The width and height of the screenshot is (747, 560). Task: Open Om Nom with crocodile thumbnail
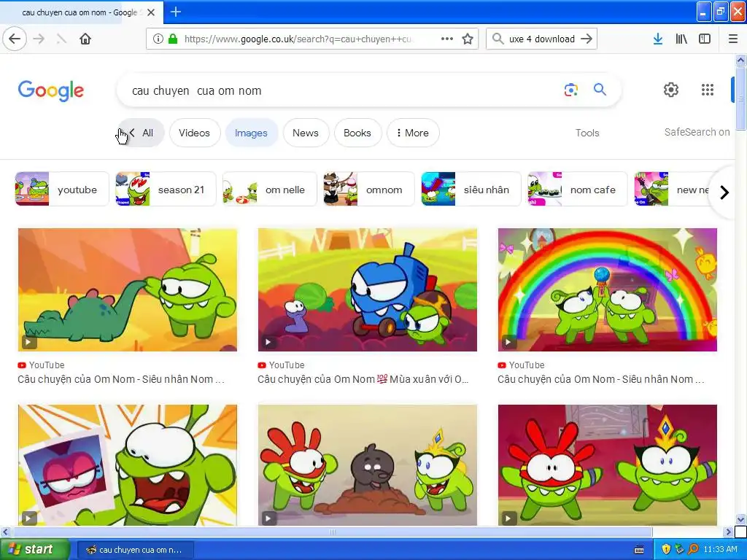click(127, 289)
